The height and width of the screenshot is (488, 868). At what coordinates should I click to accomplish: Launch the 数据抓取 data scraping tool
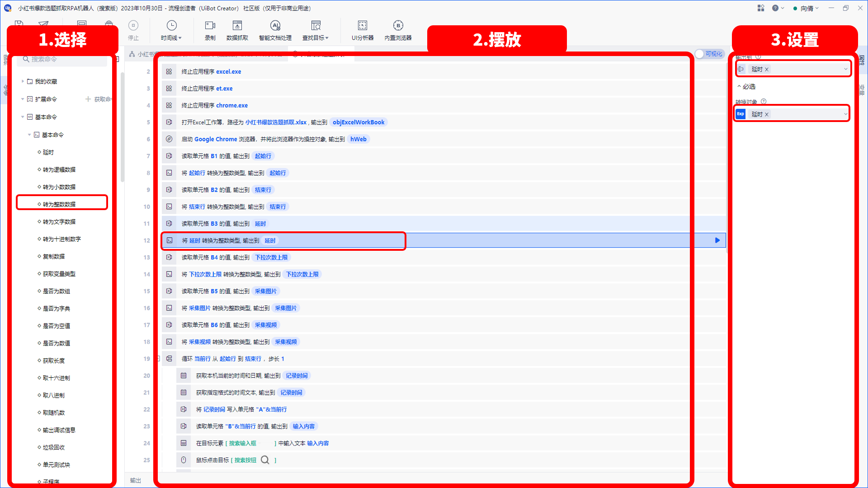237,30
